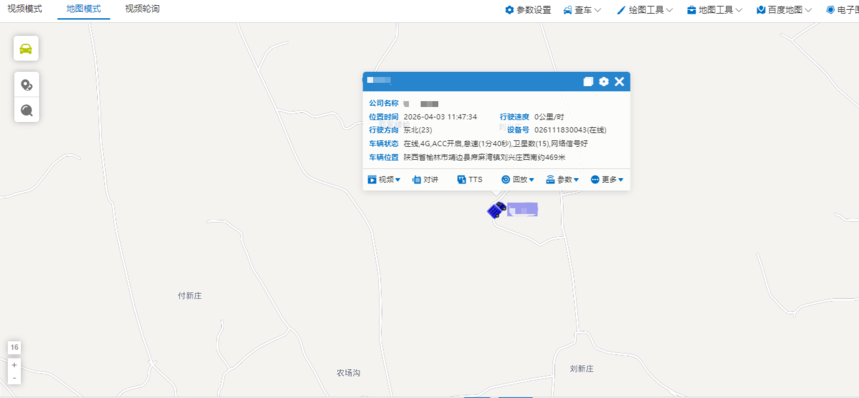Click the blue vehicle marker on map
The image size is (859, 398).
pyautogui.click(x=497, y=210)
